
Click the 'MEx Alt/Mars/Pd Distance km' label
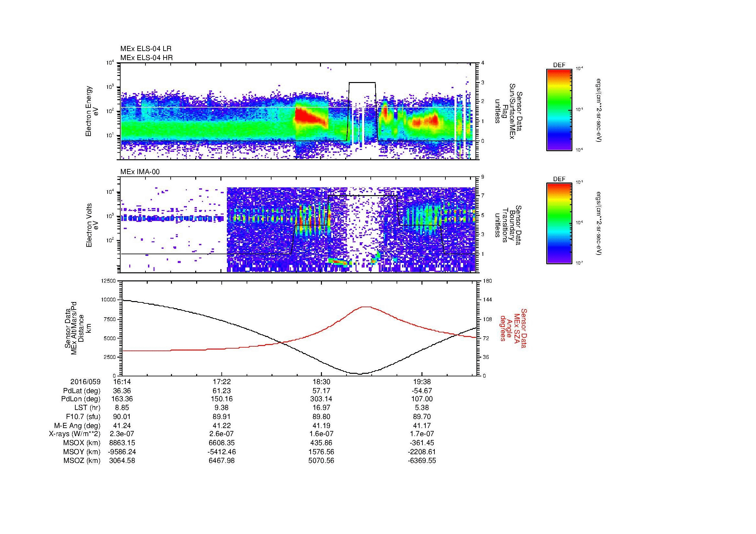(x=78, y=328)
